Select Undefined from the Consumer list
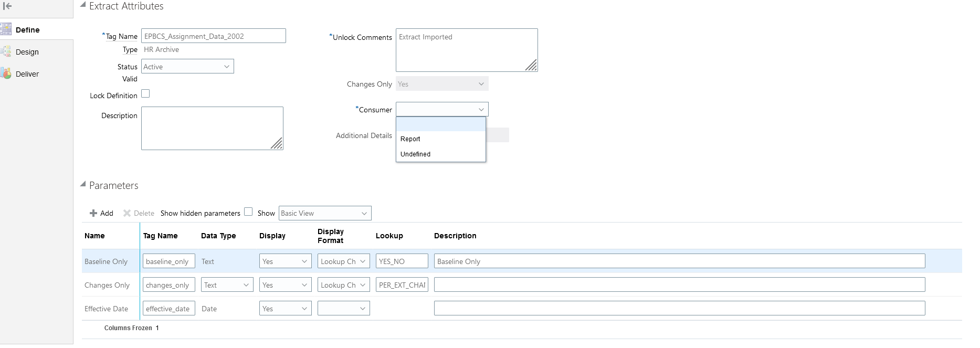980x348 pixels. click(415, 154)
